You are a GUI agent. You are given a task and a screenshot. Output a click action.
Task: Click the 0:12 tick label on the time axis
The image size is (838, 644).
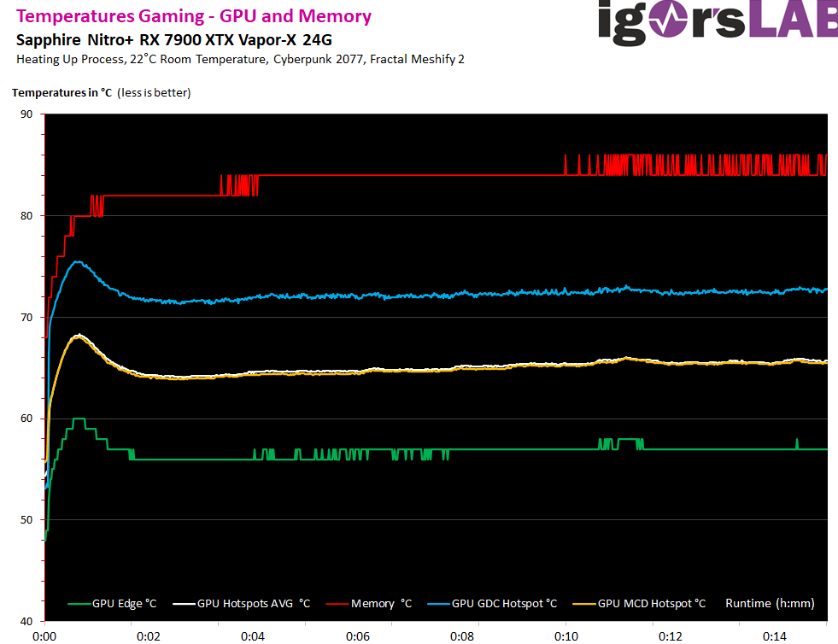point(671,636)
